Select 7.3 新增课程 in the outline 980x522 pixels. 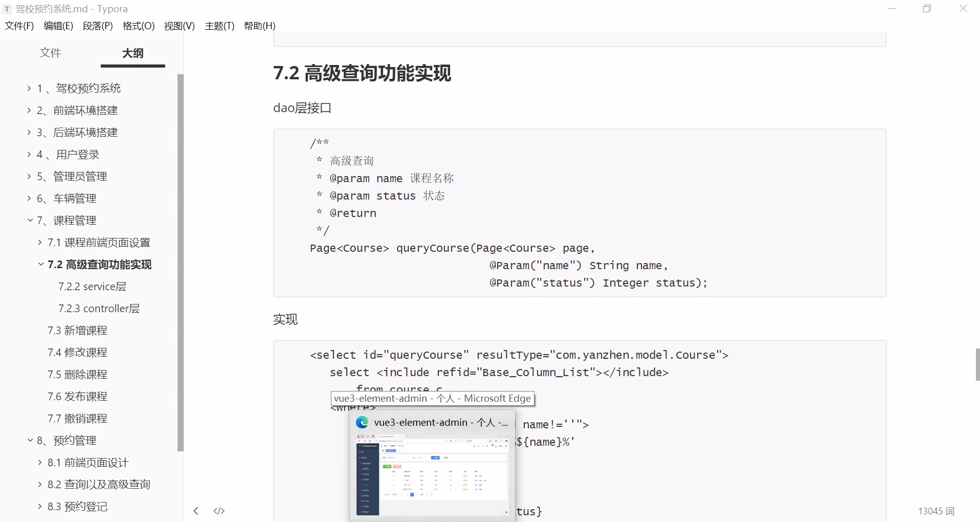[77, 330]
